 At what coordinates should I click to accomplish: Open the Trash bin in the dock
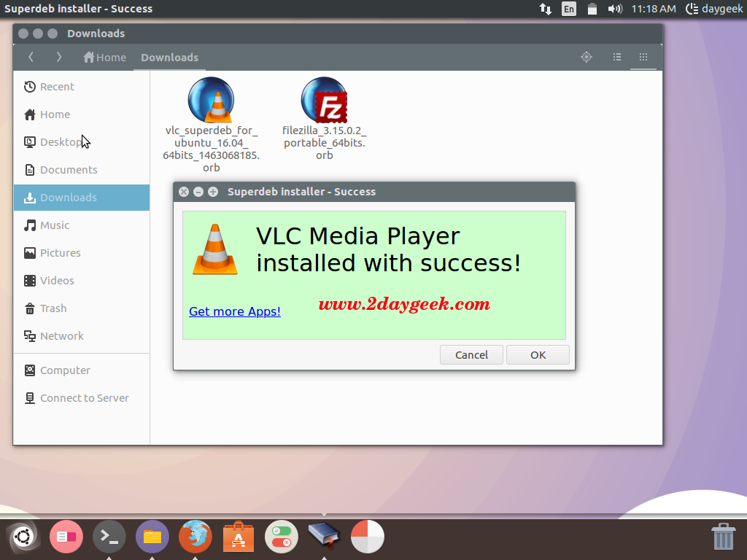[x=723, y=537]
